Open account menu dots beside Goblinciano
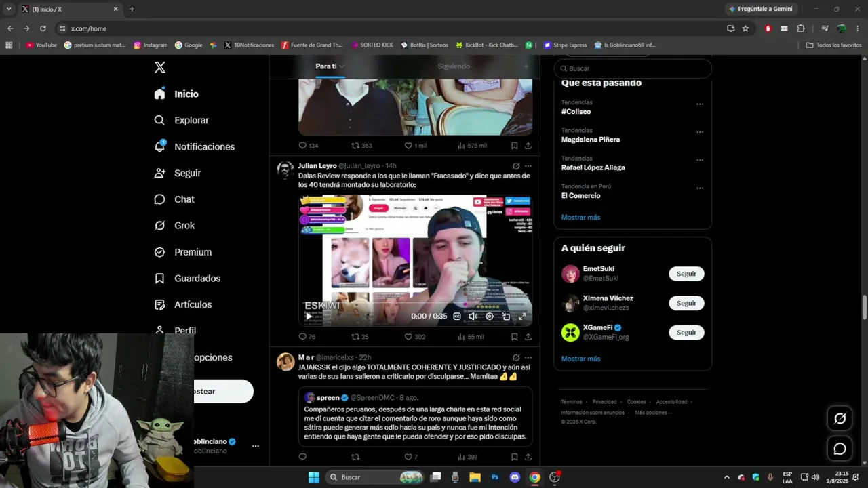 (x=256, y=446)
